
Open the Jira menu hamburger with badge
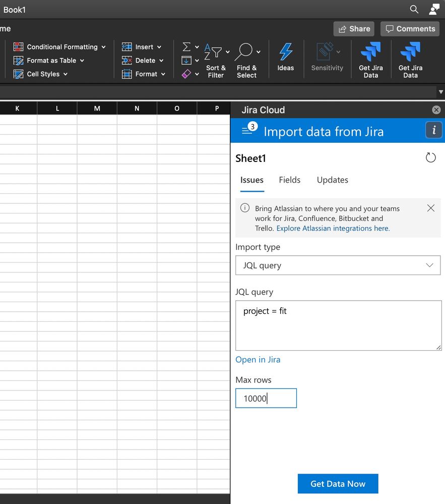pos(249,129)
